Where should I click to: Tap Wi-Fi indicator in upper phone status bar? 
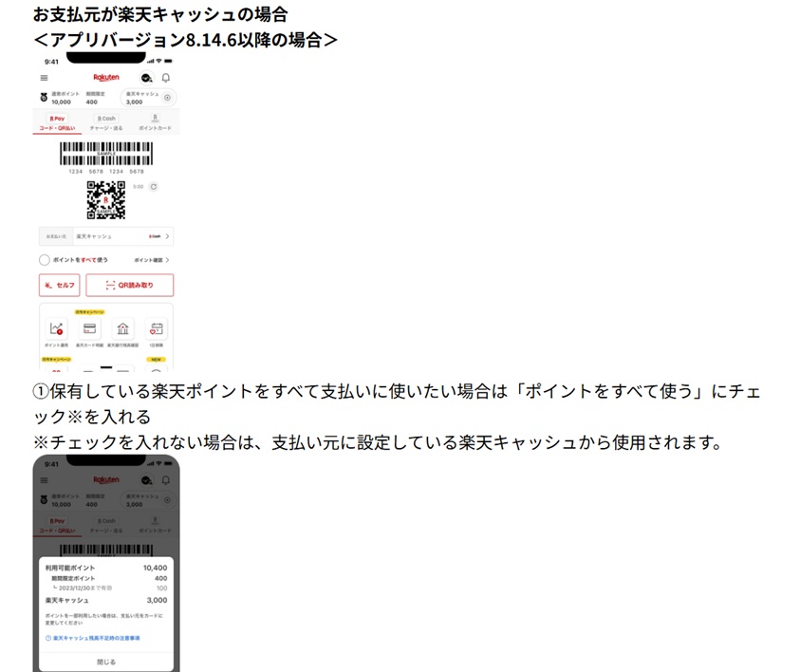[x=158, y=62]
